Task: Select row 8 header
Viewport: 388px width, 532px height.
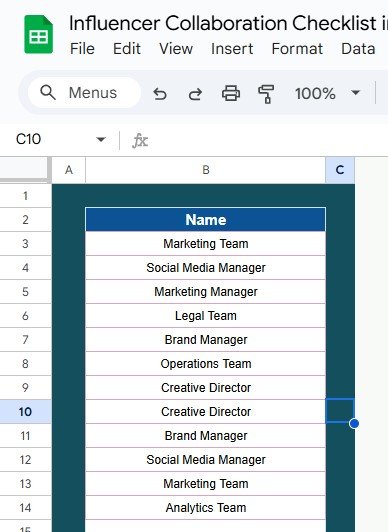Action: (x=25, y=364)
